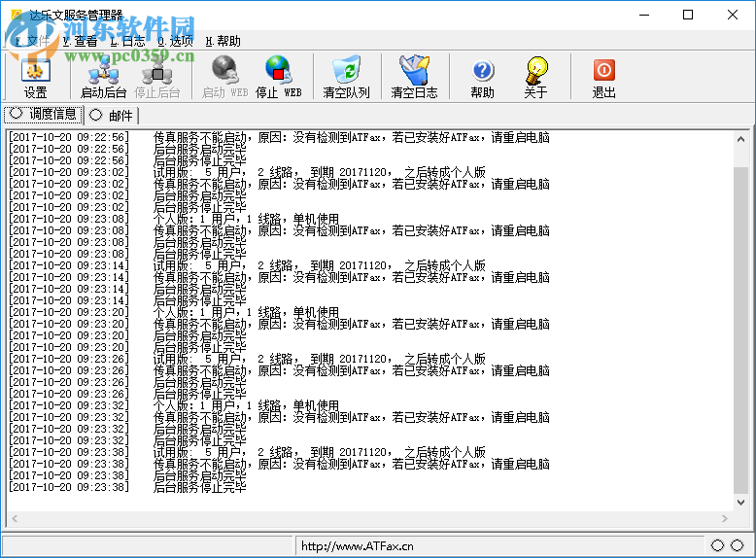Select the 试用版 log line at 09:23:38

click(247, 452)
